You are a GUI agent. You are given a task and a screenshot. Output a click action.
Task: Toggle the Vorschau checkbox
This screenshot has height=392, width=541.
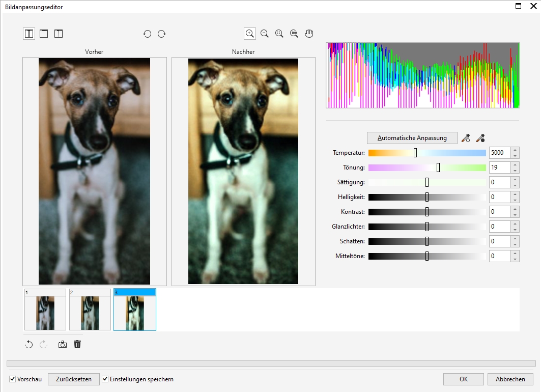click(x=13, y=379)
